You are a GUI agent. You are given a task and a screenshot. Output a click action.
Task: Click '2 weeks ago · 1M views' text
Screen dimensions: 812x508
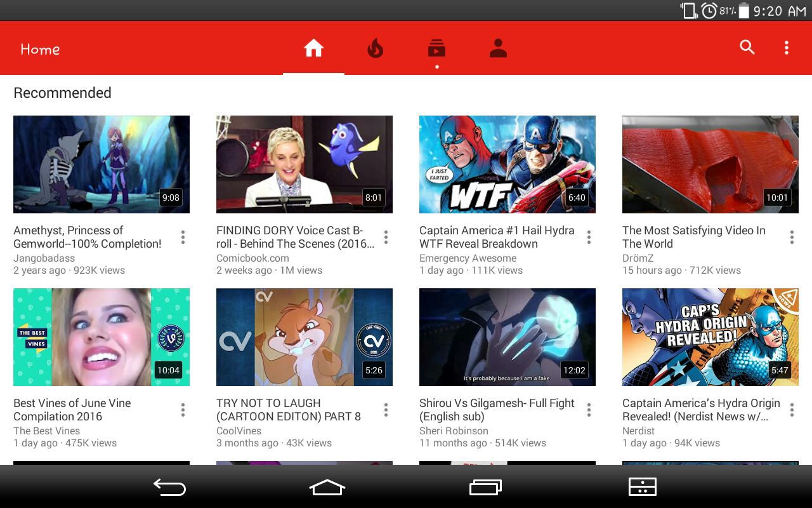click(x=270, y=271)
